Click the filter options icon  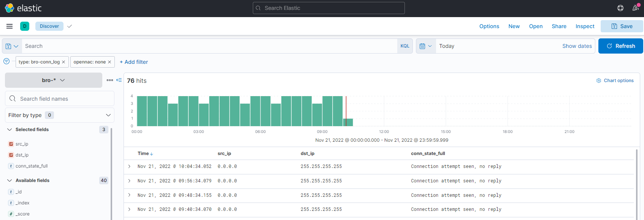pos(6,62)
